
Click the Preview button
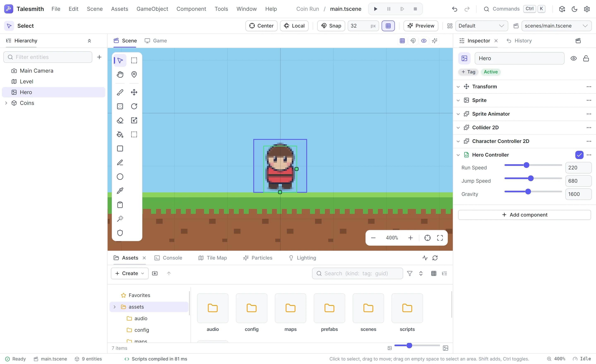421,26
